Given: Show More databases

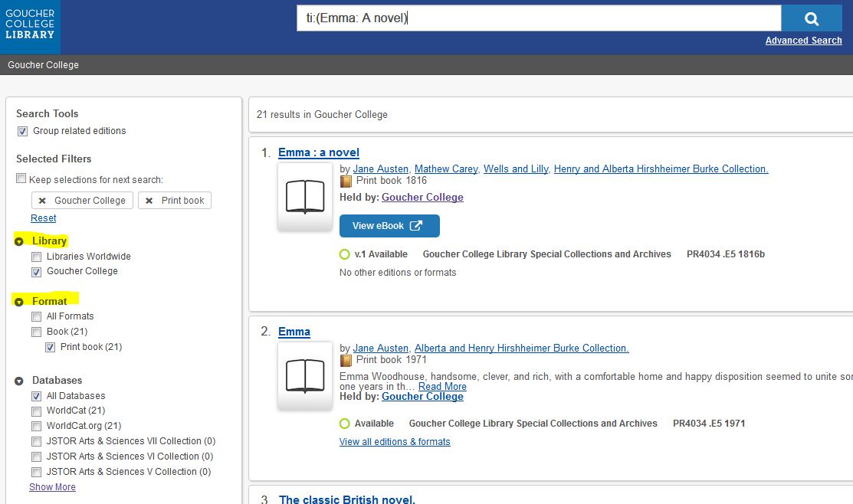Looking at the screenshot, I should coord(52,487).
